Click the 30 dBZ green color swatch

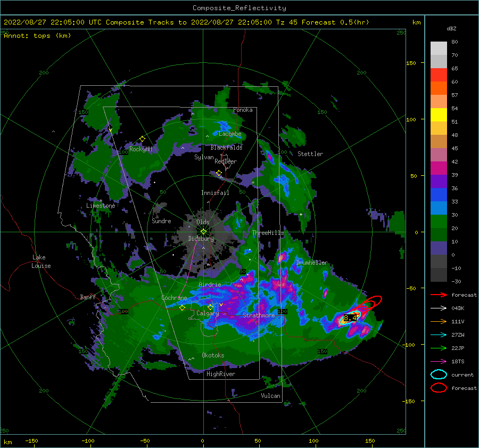439,221
